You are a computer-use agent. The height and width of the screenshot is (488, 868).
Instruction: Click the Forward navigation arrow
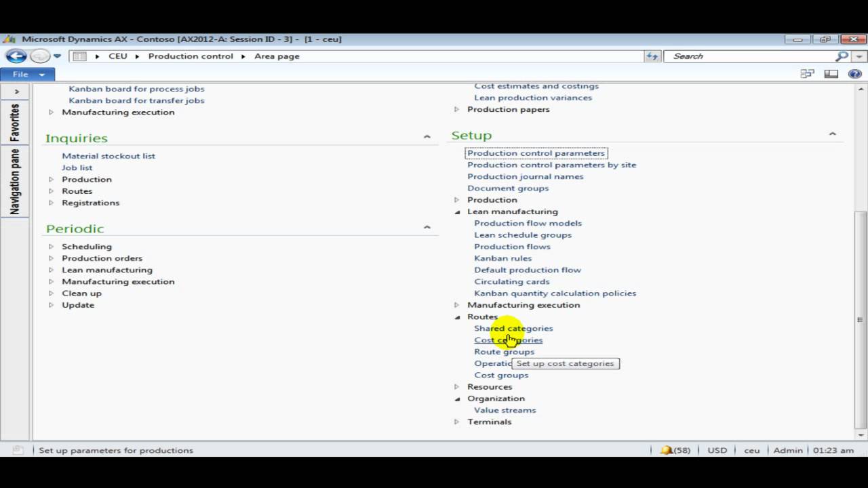point(40,56)
